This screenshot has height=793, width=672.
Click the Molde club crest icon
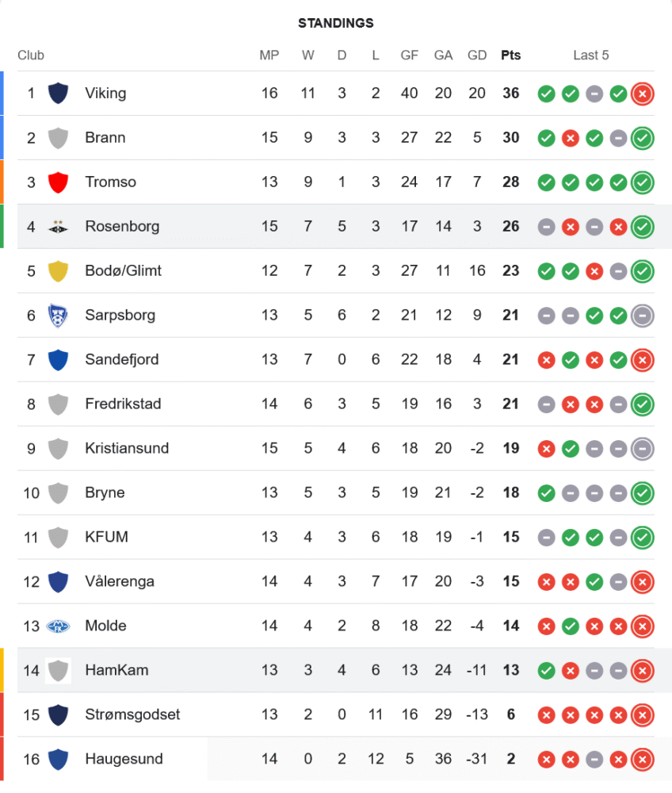[57, 626]
